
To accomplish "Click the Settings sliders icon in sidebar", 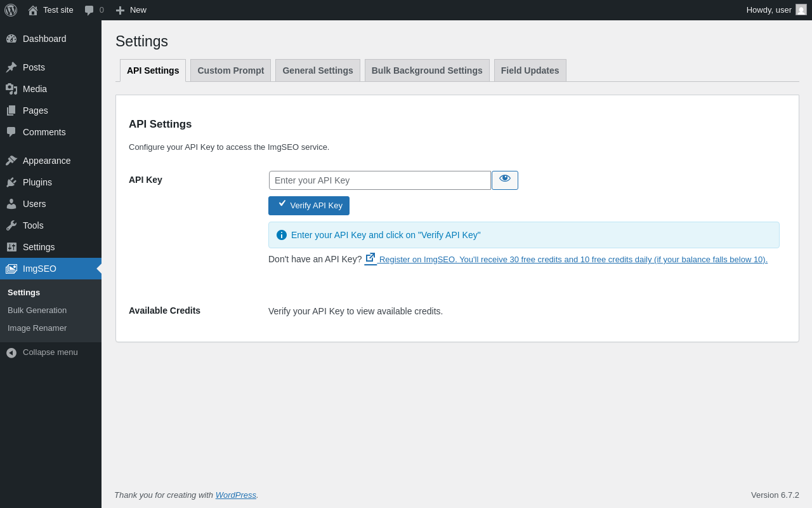I will [11, 247].
